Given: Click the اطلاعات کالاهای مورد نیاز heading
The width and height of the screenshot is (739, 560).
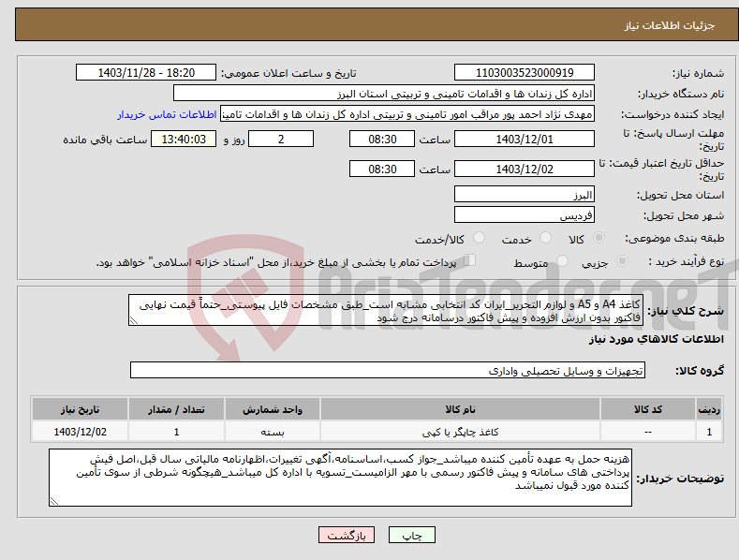Looking at the screenshot, I should [656, 339].
